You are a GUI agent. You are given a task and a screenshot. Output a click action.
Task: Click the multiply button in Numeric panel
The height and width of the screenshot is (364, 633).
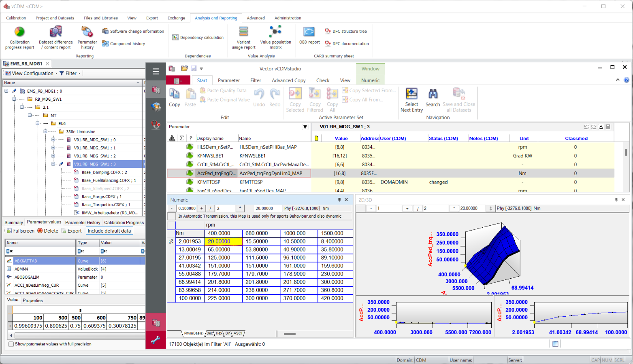pos(240,208)
